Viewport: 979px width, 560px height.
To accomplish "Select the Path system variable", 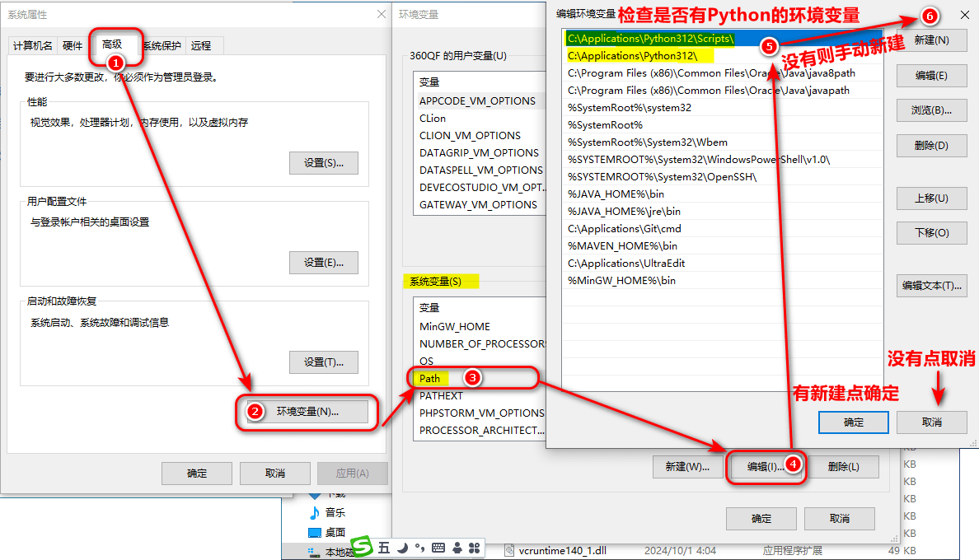I will 430,379.
